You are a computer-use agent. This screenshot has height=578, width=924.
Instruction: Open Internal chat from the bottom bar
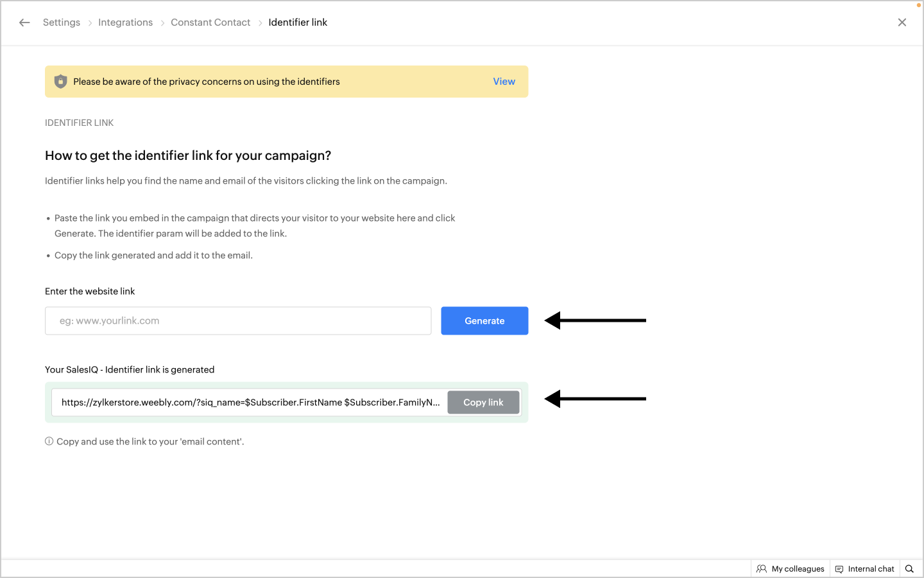click(864, 569)
